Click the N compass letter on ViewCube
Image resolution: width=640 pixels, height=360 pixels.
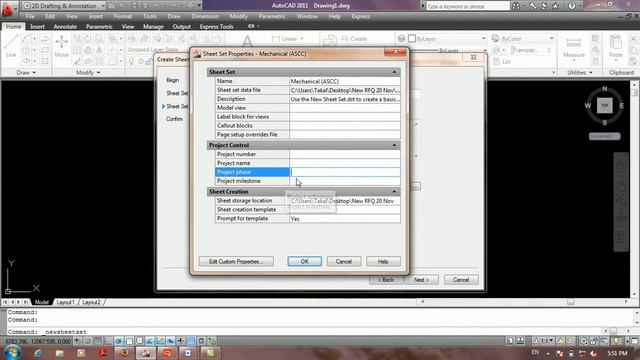click(605, 89)
